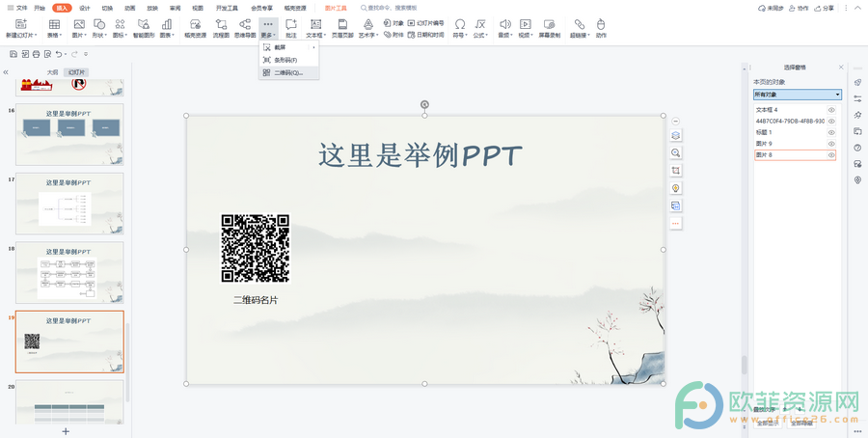Expand the 截屏 submenu arrow
868x438 pixels.
[313, 47]
